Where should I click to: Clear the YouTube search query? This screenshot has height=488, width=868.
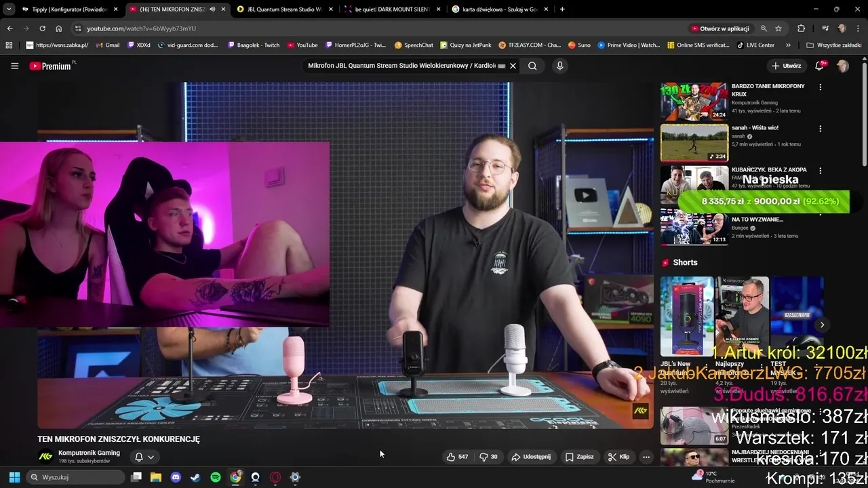pyautogui.click(x=513, y=66)
